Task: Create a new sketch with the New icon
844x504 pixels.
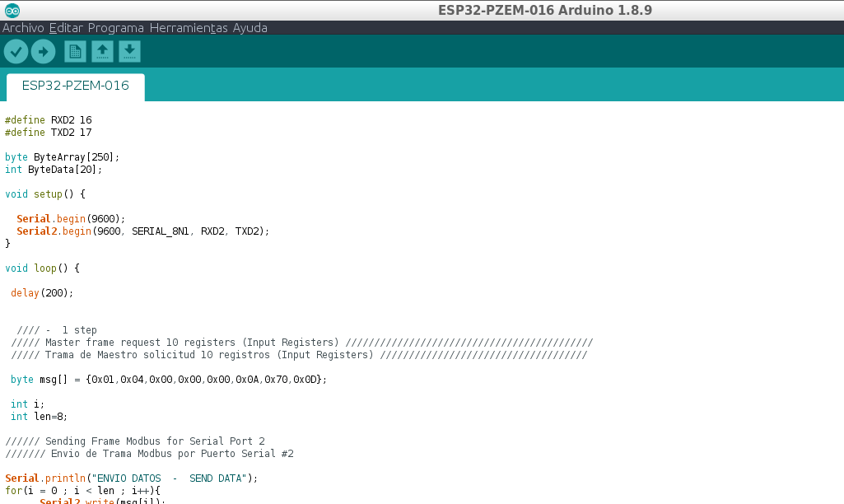Action: point(76,52)
